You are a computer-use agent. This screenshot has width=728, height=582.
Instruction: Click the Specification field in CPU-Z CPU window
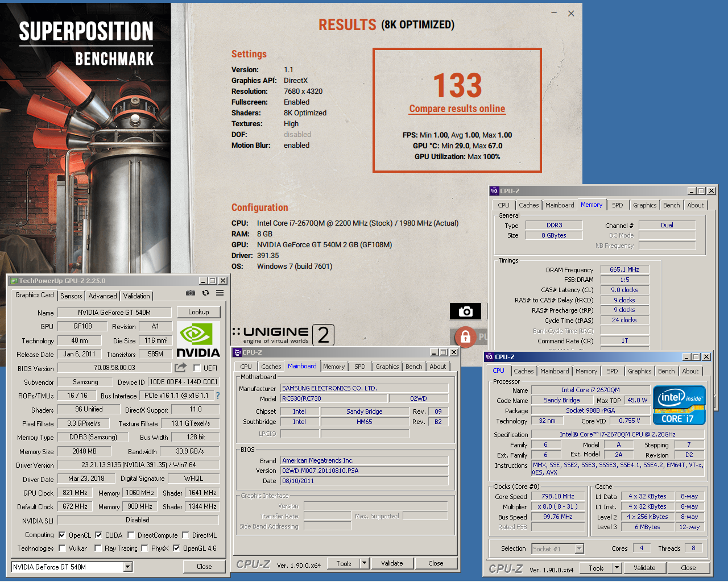(618, 434)
